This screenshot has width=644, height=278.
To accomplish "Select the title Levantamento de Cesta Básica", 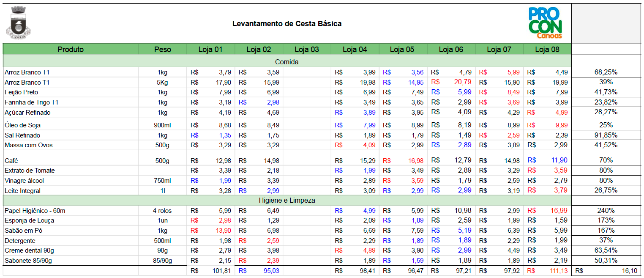I will click(x=287, y=24).
